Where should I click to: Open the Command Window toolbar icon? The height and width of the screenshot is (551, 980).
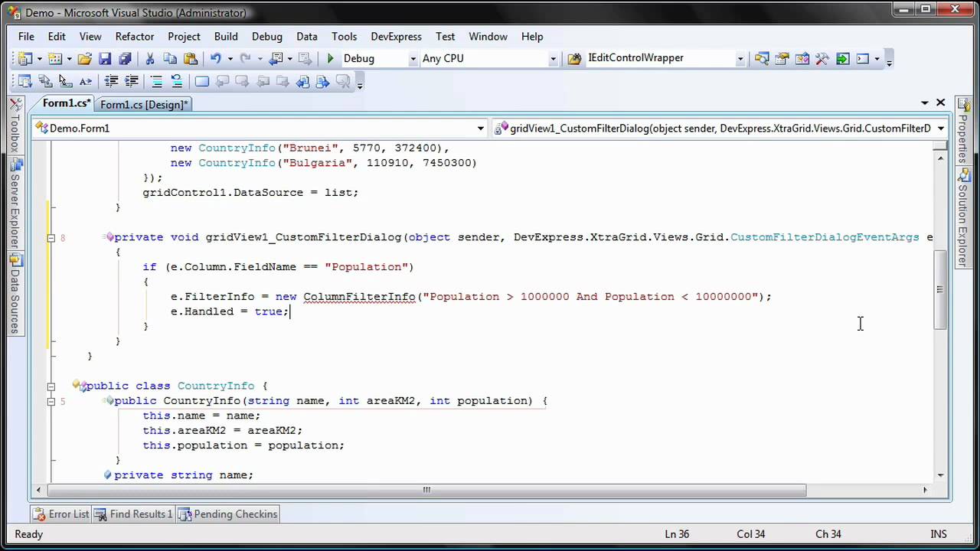click(x=863, y=58)
